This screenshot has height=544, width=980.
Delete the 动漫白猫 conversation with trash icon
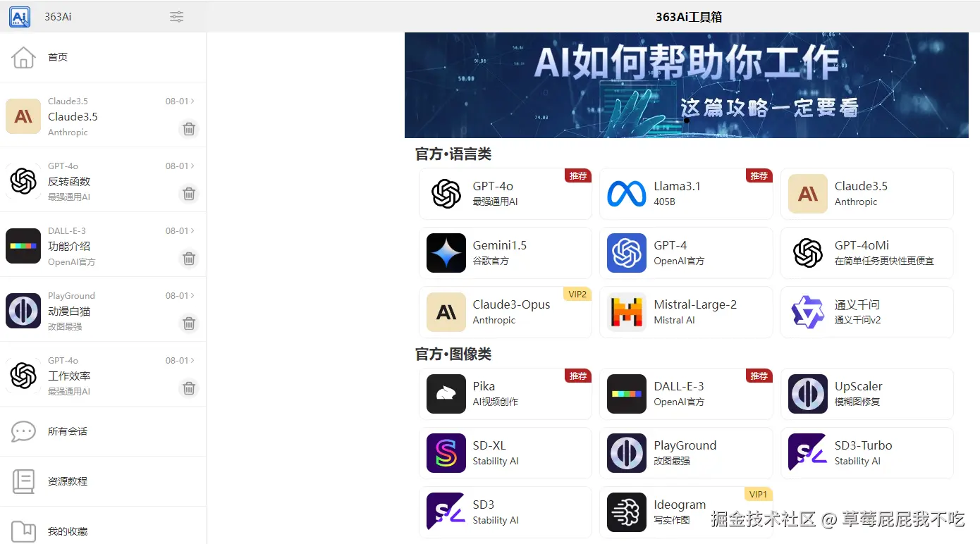189,323
